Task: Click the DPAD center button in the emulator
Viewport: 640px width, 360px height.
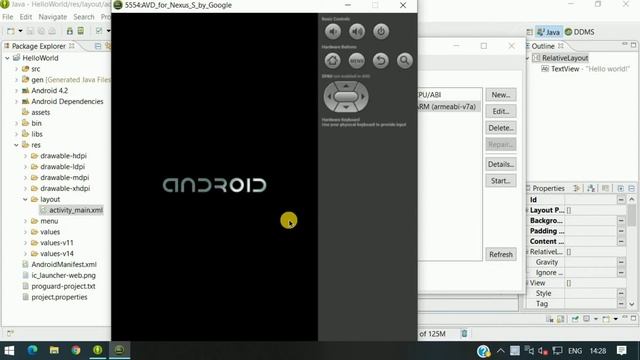Action: [x=346, y=97]
